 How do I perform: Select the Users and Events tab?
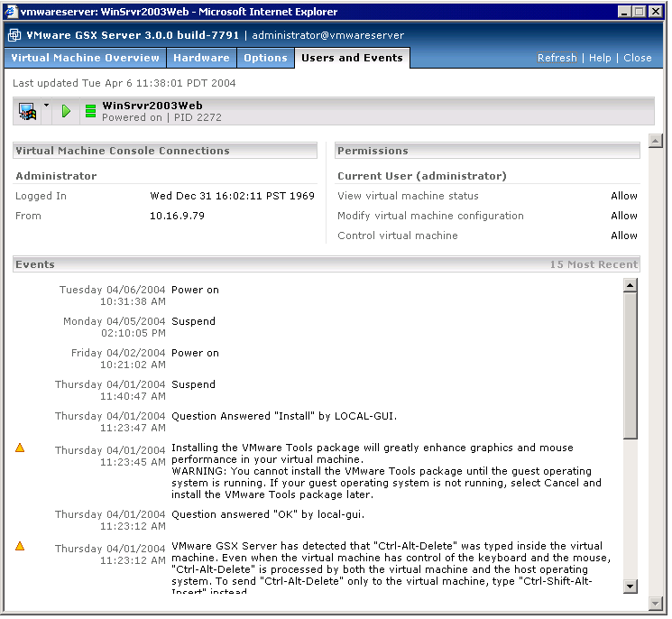click(352, 58)
